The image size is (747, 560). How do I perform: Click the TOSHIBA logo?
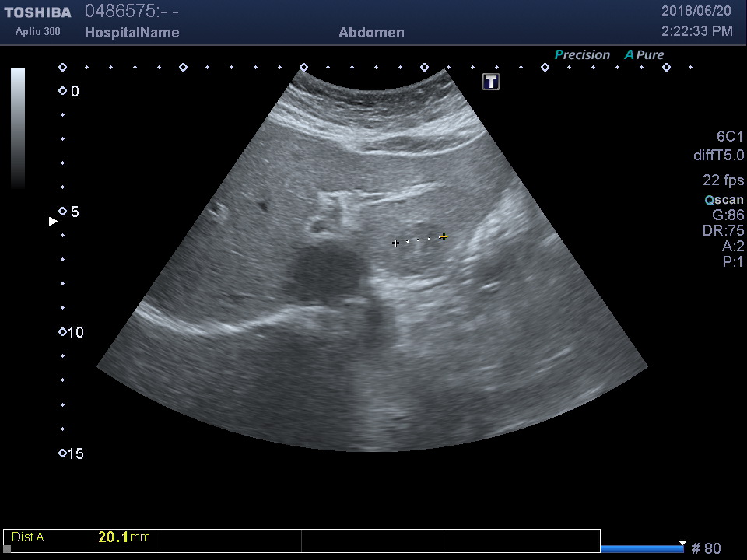point(37,12)
